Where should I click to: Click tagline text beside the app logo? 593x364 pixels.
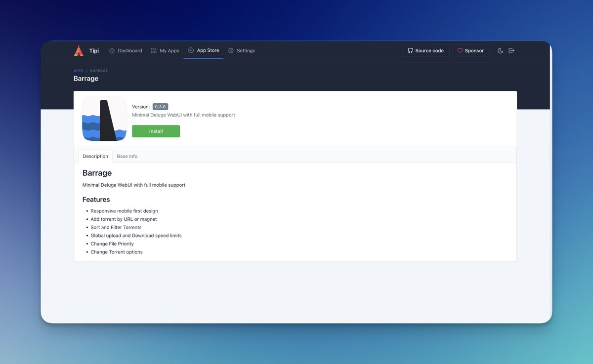[183, 115]
